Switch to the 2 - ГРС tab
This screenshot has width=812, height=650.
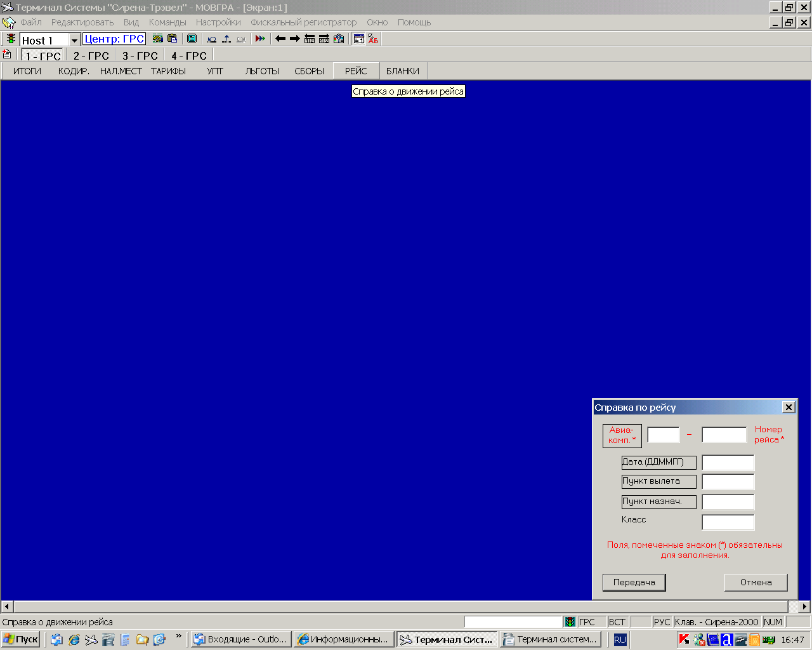click(91, 56)
